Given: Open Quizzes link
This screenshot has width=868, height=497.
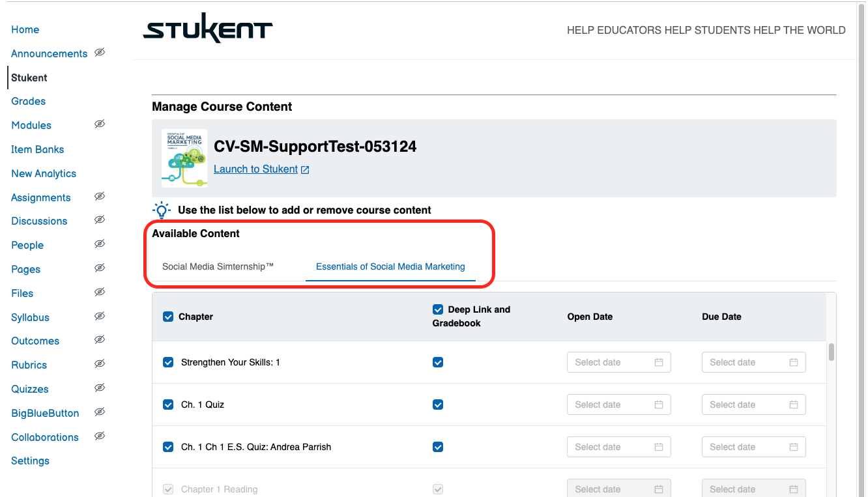Looking at the screenshot, I should [30, 389].
